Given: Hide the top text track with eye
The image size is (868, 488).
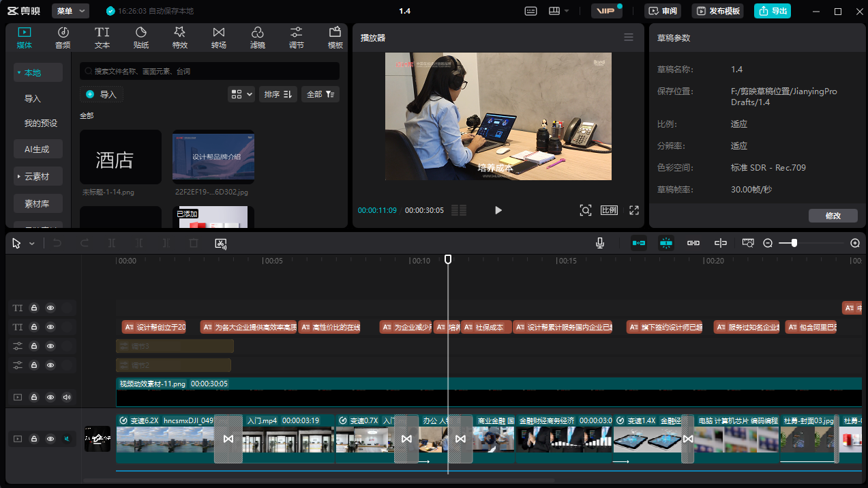Looking at the screenshot, I should point(50,308).
